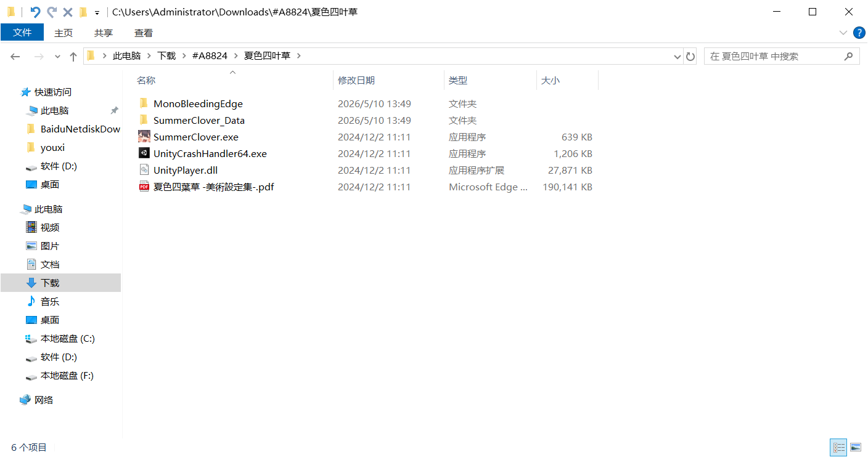Go back with the left arrow button
Viewport: 868px width, 457px height.
15,56
